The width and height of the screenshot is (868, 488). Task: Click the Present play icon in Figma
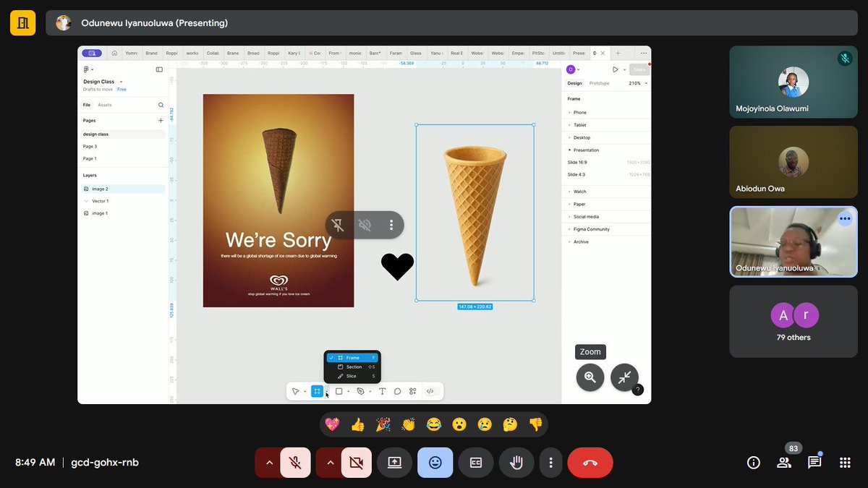coord(615,69)
